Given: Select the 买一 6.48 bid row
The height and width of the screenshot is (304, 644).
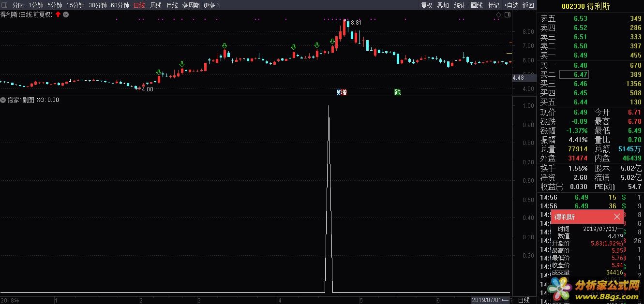Looking at the screenshot, I should click(x=590, y=65).
